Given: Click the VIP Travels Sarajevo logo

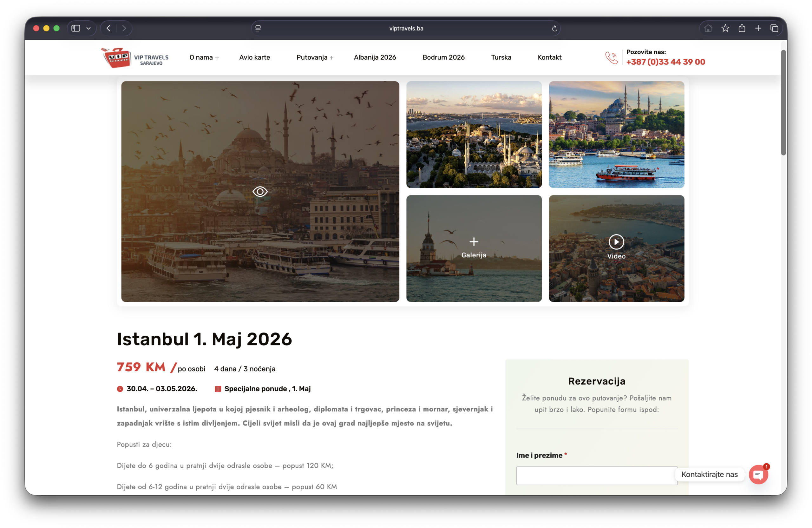Looking at the screenshot, I should pos(135,58).
